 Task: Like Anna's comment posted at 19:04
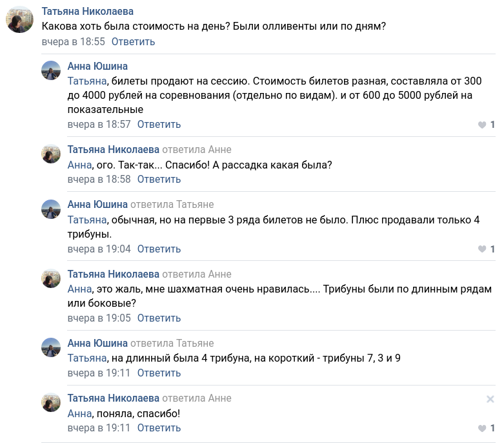coord(482,249)
